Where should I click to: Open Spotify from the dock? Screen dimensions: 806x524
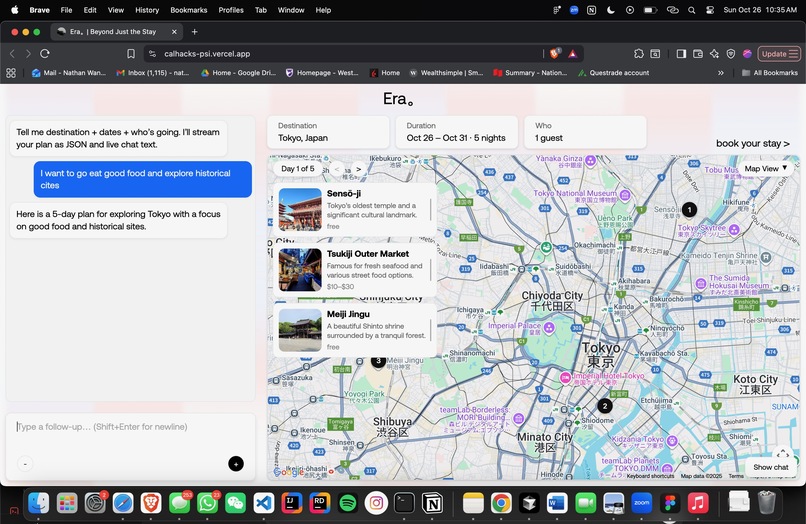point(348,503)
